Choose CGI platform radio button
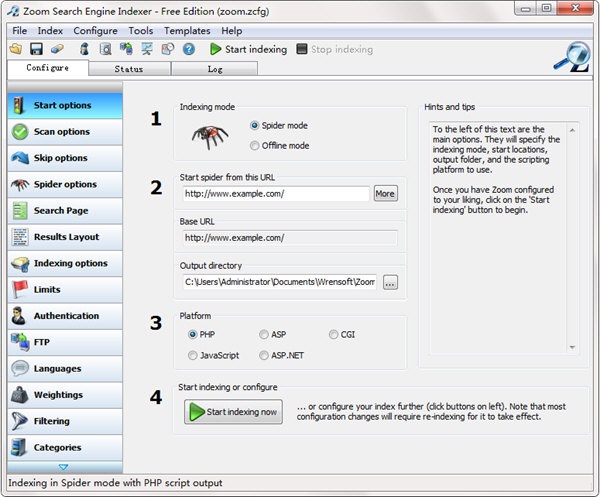This screenshot has height=497, width=600. click(x=333, y=335)
